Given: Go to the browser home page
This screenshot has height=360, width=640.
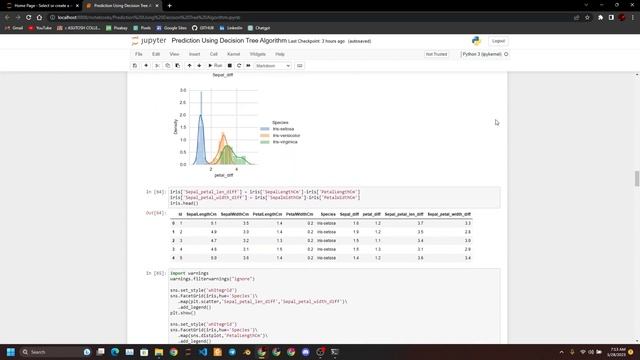Looking at the screenshot, I should coord(39,18).
